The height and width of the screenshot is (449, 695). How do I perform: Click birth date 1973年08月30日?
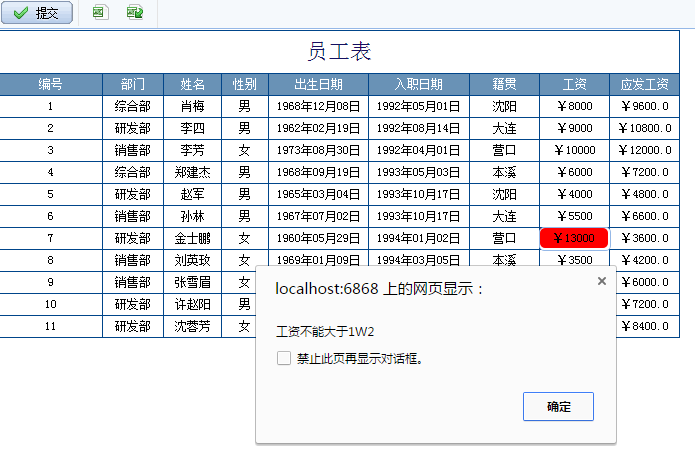click(318, 150)
